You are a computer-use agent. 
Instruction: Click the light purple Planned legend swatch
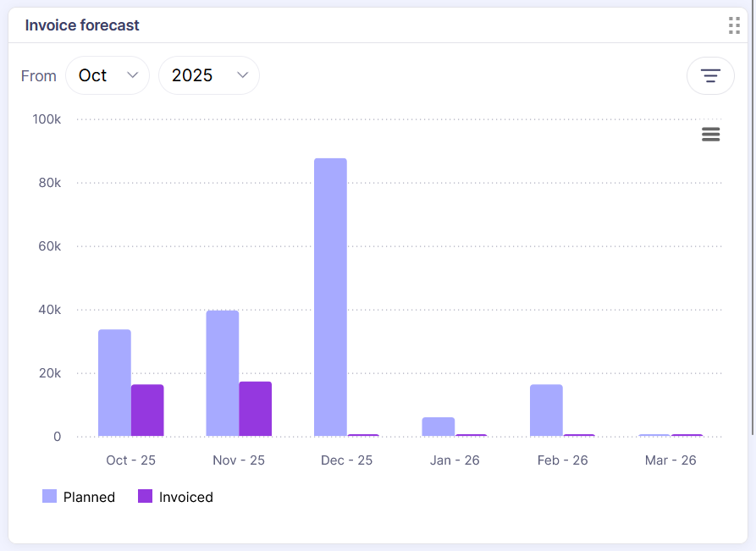pos(50,497)
